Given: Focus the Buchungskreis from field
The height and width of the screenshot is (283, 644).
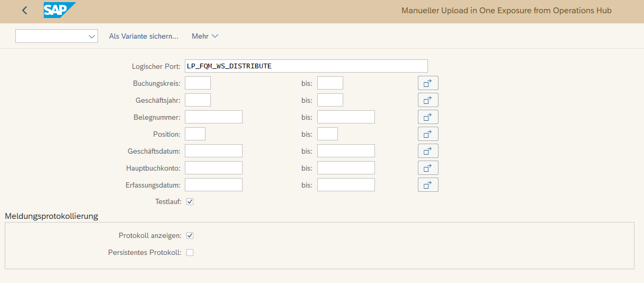Looking at the screenshot, I should point(198,83).
